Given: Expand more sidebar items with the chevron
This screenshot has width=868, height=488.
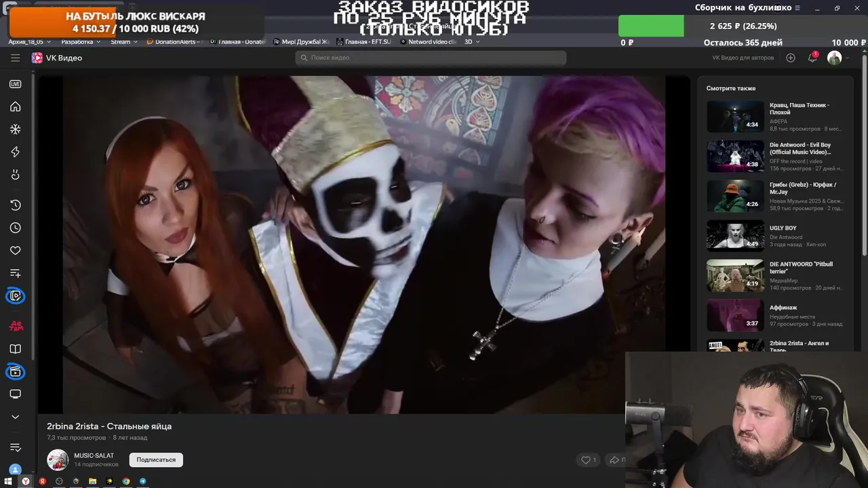Looking at the screenshot, I should click(x=15, y=417).
